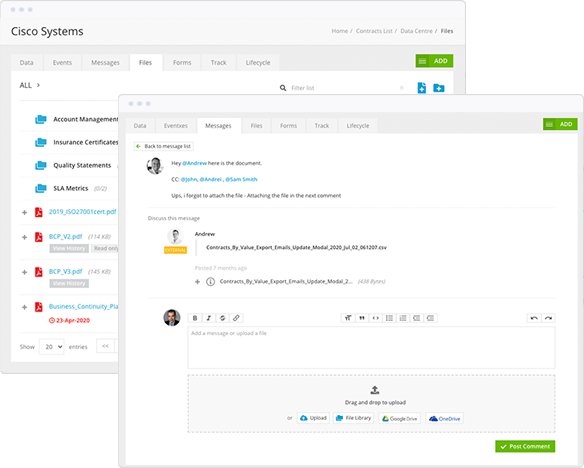This screenshot has height=468, width=584.
Task: Insert a link in the comment editor
Action: pyautogui.click(x=236, y=318)
